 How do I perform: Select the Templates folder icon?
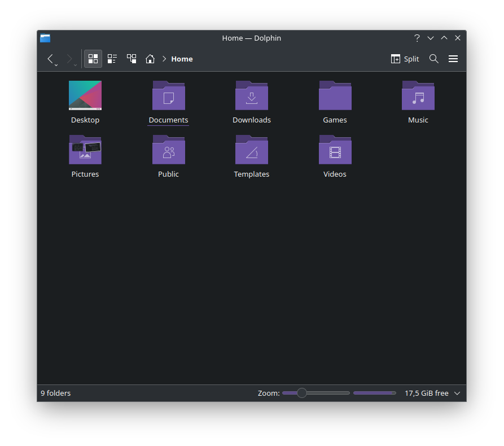(x=252, y=150)
